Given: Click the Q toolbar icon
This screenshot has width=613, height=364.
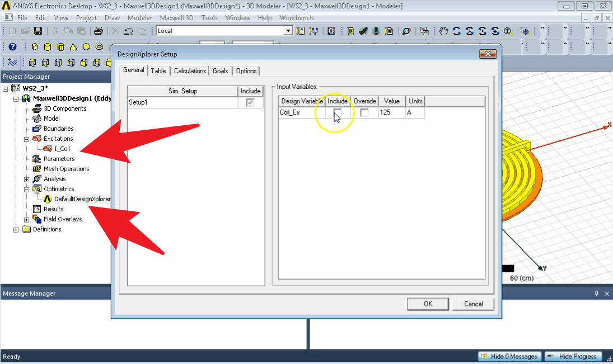Looking at the screenshot, I should pos(331,31).
